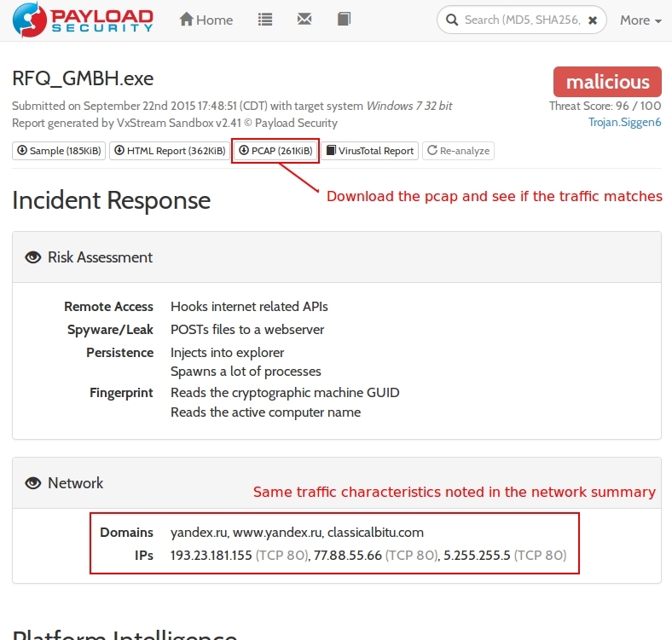Download the PCAP (261KiB) capture
The height and width of the screenshot is (640, 672).
tap(275, 151)
